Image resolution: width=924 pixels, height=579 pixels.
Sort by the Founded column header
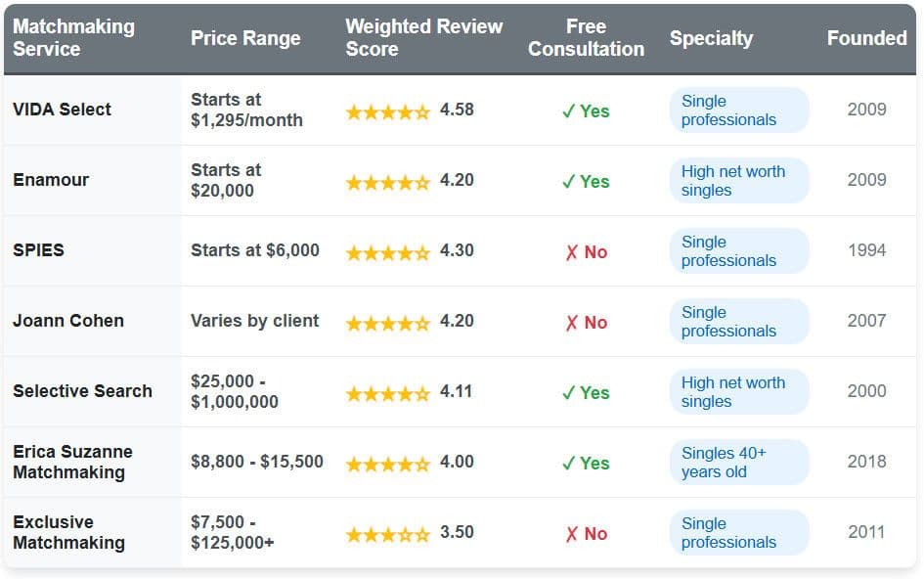866,38
